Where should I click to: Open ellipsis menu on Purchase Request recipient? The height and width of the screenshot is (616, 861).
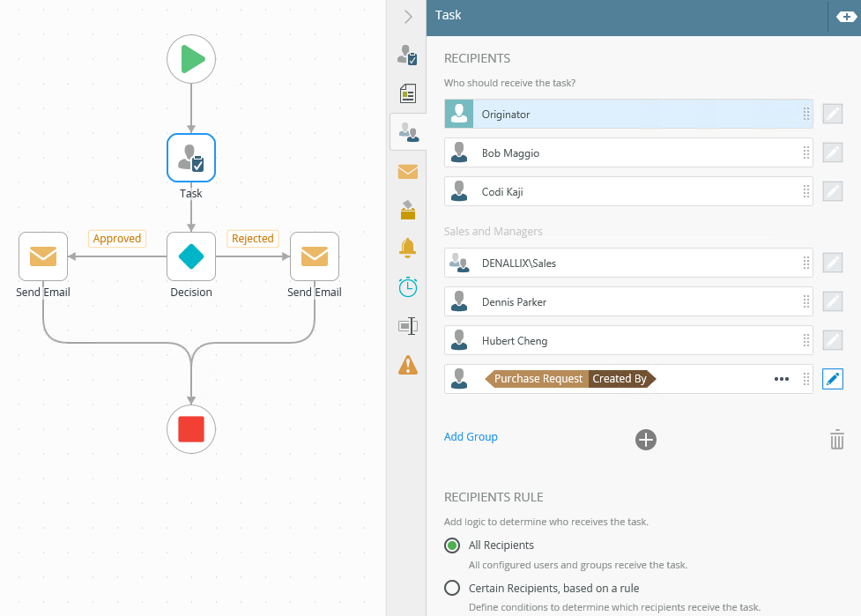pos(782,379)
